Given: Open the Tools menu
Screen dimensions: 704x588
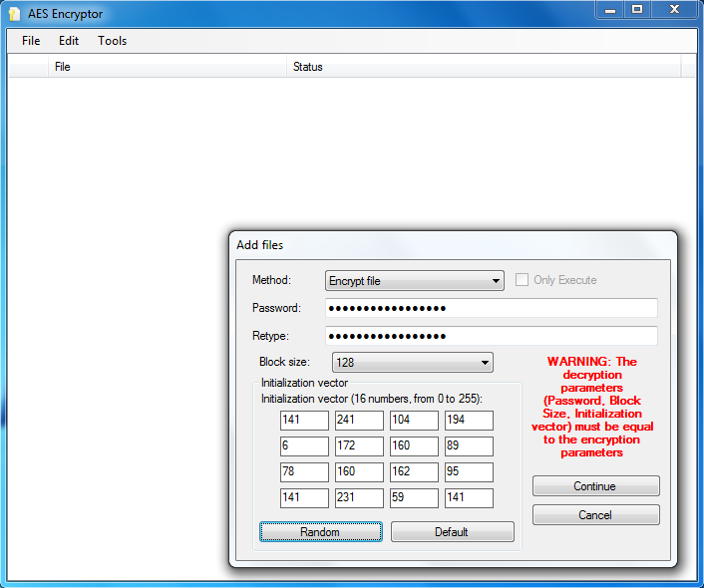Looking at the screenshot, I should 113,41.
